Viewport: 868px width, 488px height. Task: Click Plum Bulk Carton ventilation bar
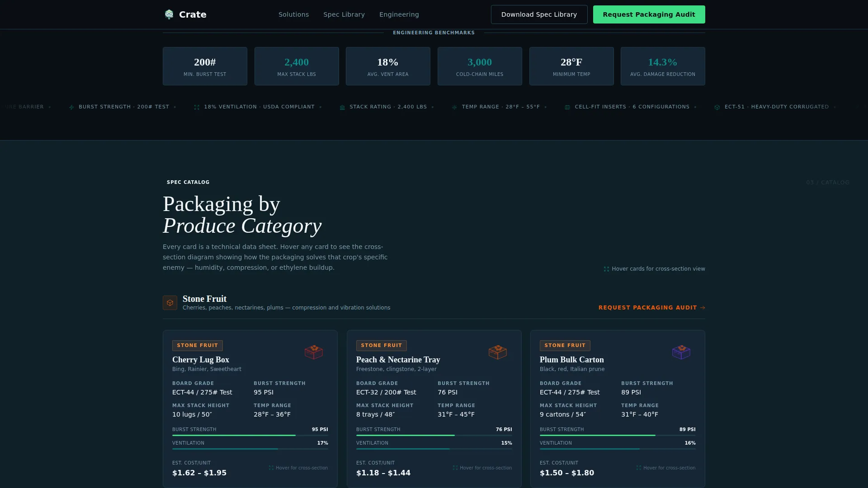point(618,449)
